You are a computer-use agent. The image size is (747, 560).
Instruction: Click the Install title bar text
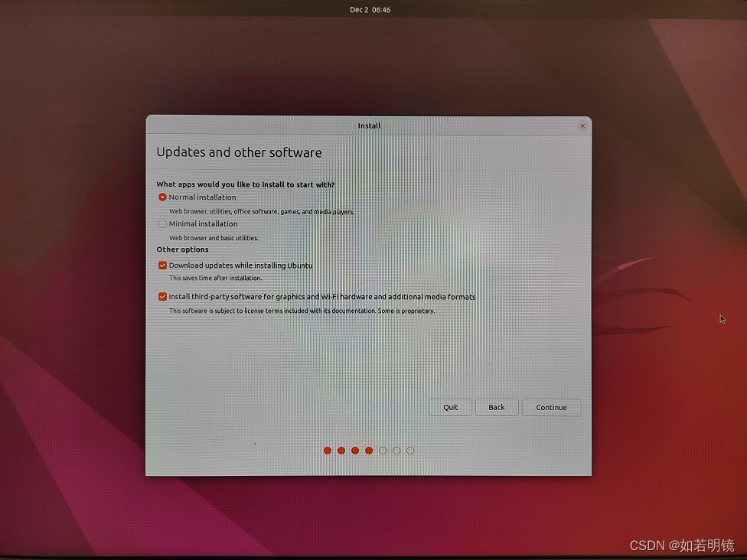pos(369,125)
